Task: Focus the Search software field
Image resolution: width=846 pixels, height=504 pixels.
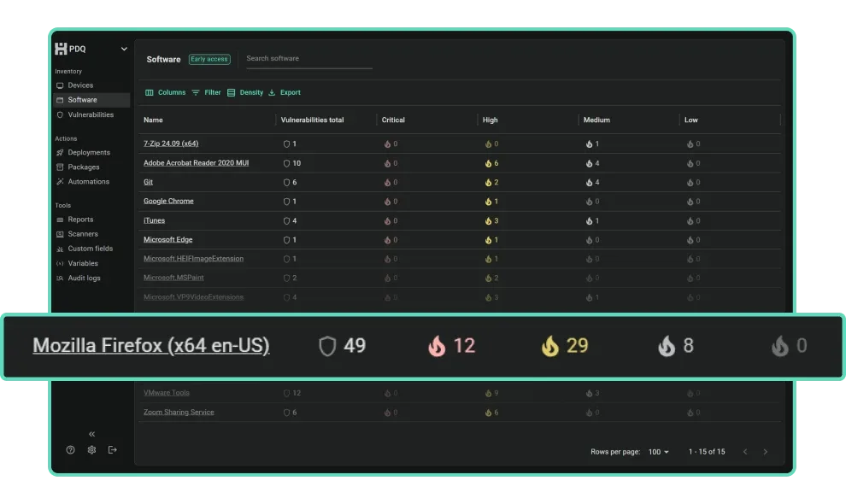Action: [308, 58]
